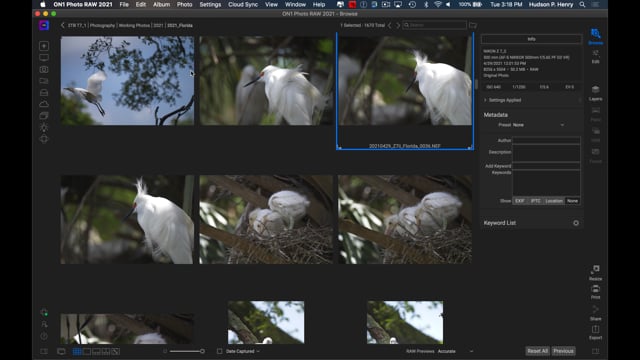The image size is (640, 360).
Task: Switch to the Browse module icon
Action: pos(596,36)
